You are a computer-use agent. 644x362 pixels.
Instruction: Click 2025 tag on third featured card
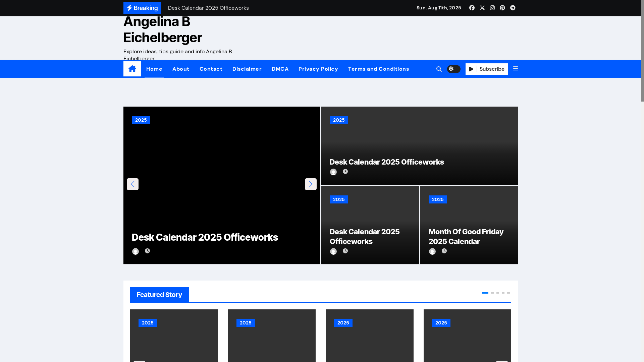tap(343, 323)
